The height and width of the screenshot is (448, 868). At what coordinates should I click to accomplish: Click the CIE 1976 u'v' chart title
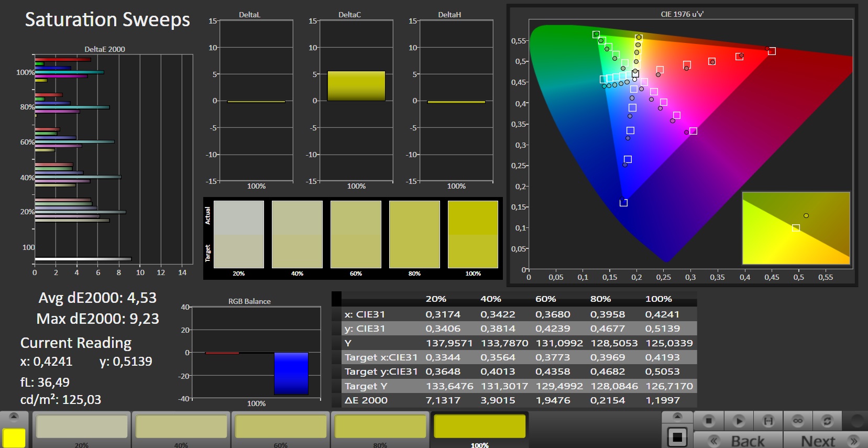[x=682, y=14]
